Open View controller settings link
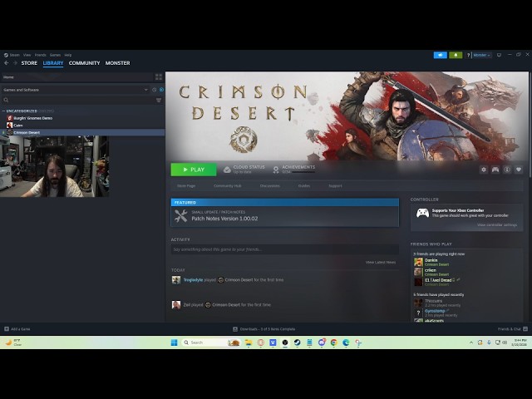 (x=497, y=224)
